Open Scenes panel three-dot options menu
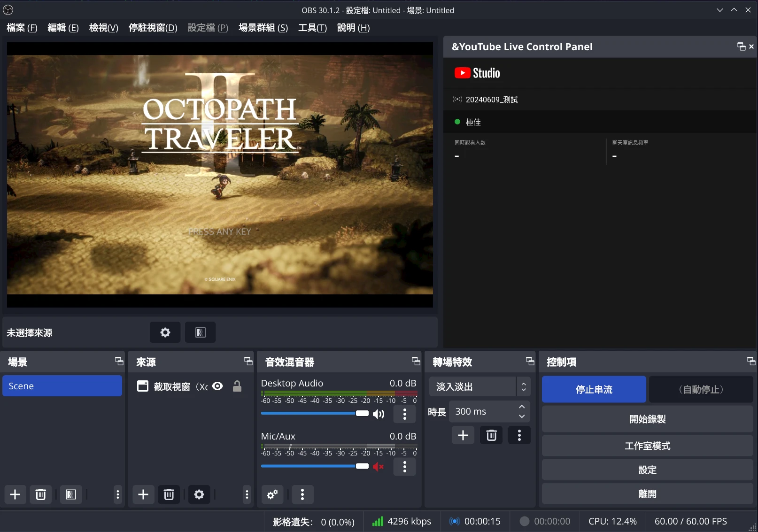The height and width of the screenshot is (532, 758). coord(118,494)
